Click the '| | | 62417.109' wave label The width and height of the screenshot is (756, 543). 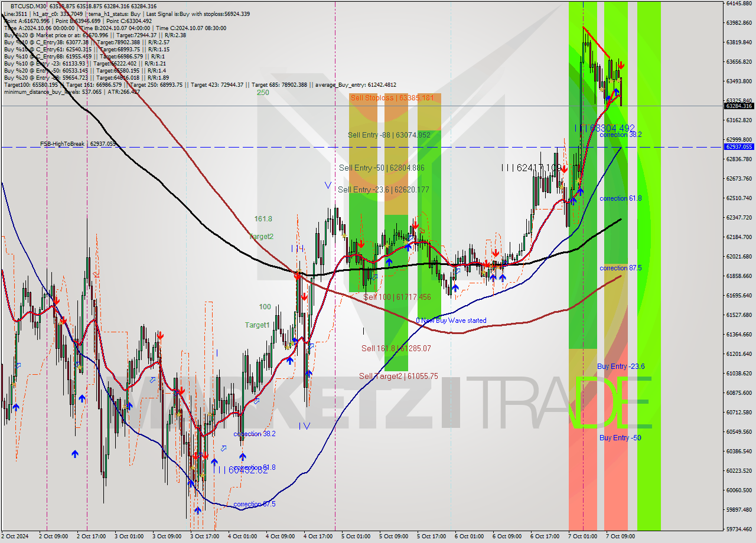click(x=531, y=168)
